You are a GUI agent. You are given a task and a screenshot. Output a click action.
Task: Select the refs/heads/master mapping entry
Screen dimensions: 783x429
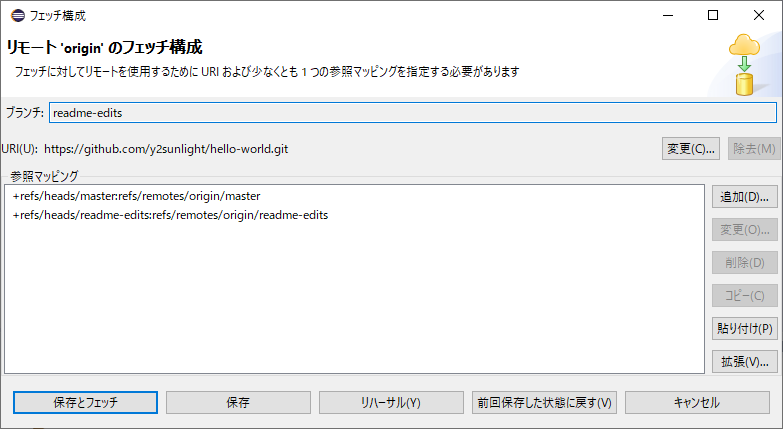click(136, 196)
